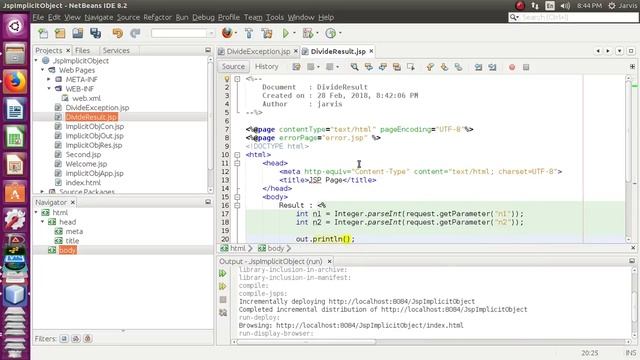
Task: Open the Debug menu
Action: [x=203, y=17]
